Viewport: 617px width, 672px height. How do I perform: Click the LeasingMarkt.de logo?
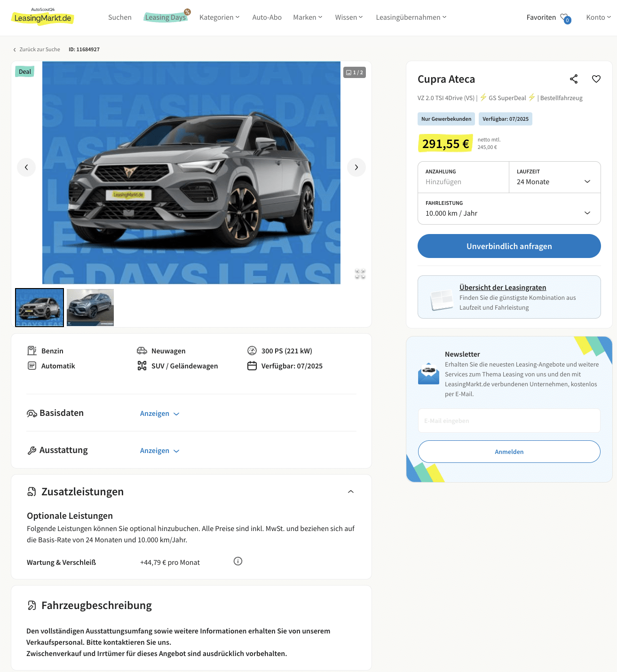pos(43,17)
